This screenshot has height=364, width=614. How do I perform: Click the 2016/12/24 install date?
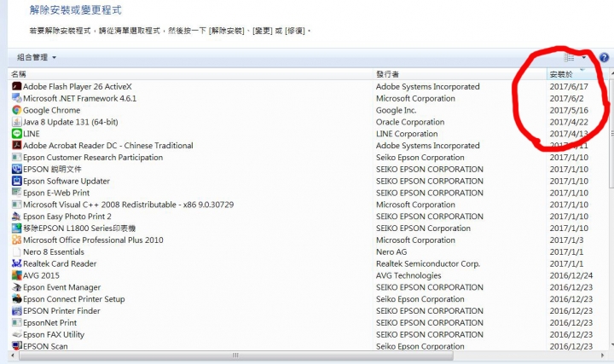(x=571, y=275)
